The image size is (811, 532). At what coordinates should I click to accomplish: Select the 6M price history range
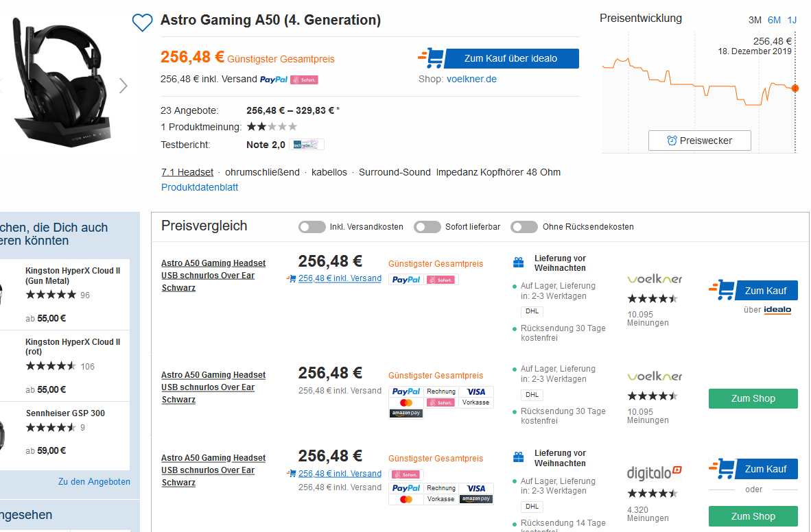coord(774,20)
